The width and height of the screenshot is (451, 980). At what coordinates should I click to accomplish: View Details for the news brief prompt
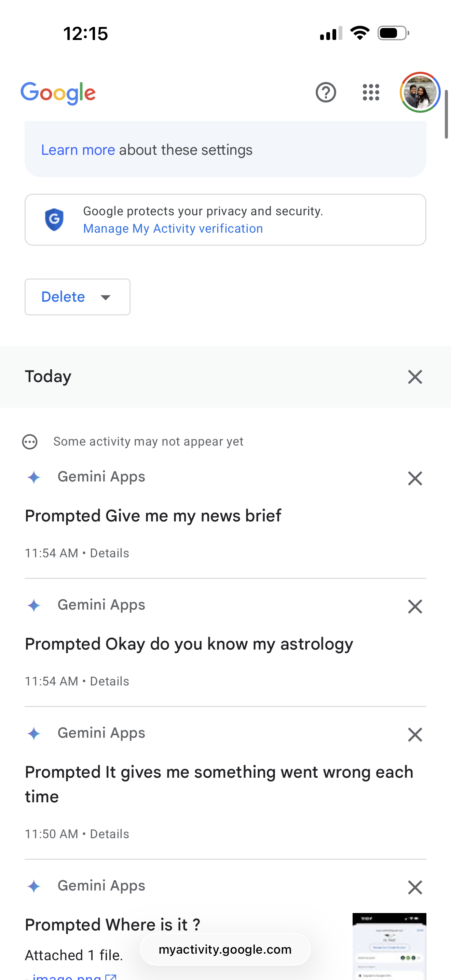pos(110,553)
